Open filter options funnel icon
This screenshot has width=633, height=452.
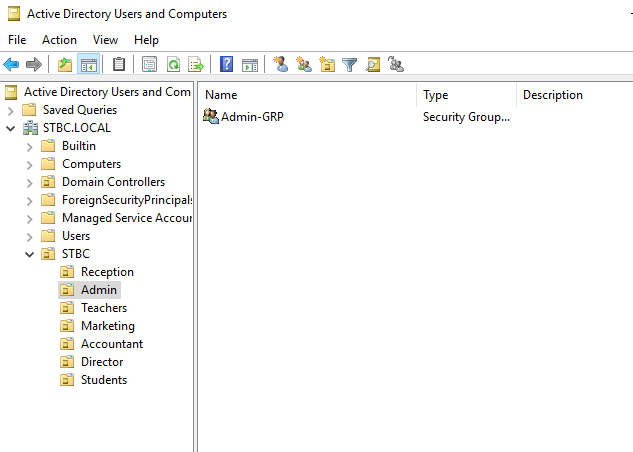350,65
